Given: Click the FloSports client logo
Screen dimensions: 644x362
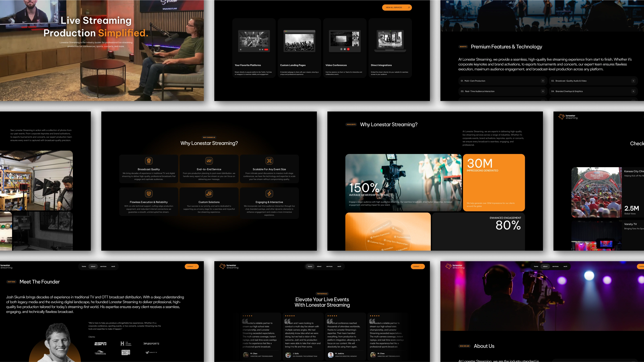Looking at the screenshot, I should coord(151,344).
